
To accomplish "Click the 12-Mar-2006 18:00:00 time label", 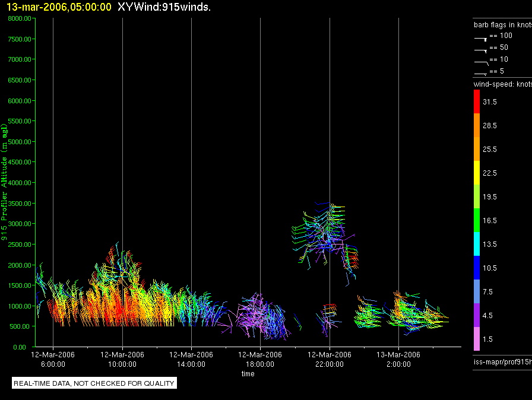I will (260, 359).
